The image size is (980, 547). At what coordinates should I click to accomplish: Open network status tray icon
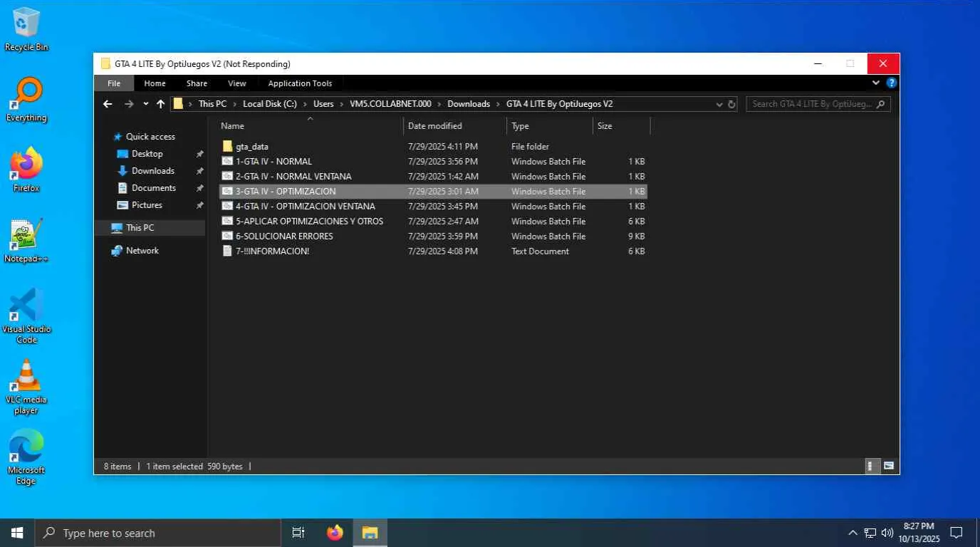click(870, 533)
